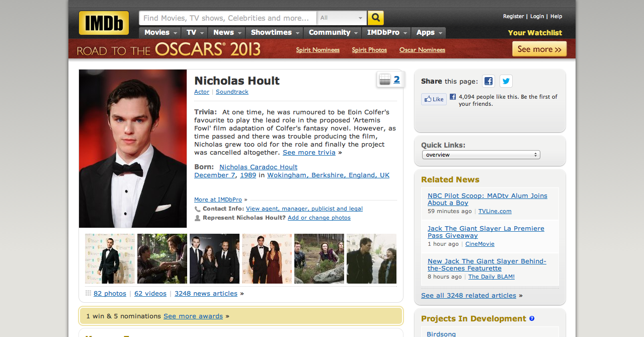This screenshot has width=644, height=337.
Task: Click View agent, manager, publicist and legal
Action: 304,209
